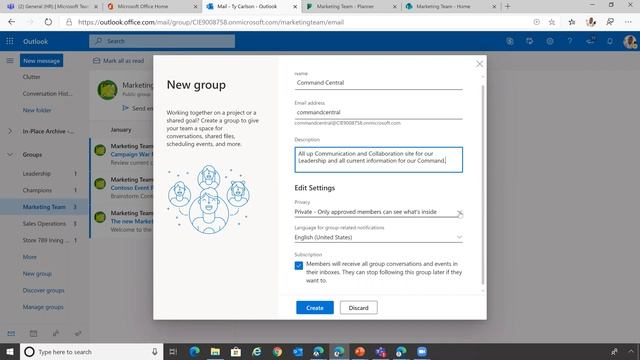Open the Sales Operations group
640x360 pixels.
click(45, 224)
